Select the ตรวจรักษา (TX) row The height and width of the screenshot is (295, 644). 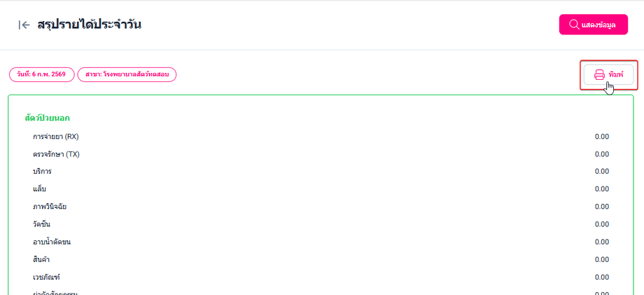point(321,154)
